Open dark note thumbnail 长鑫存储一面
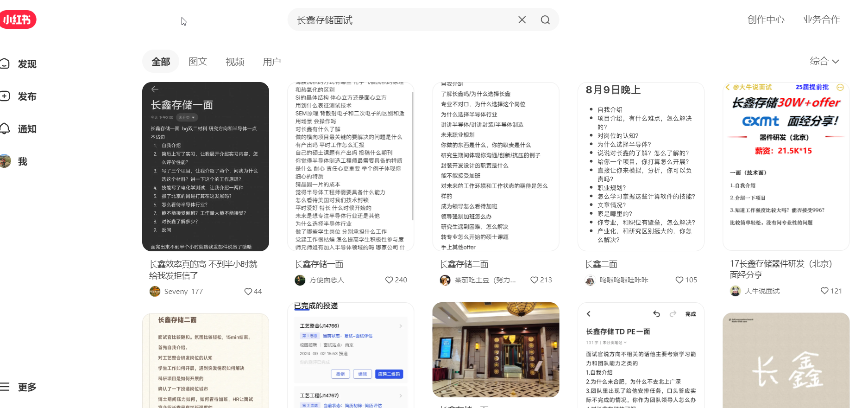 [x=206, y=167]
